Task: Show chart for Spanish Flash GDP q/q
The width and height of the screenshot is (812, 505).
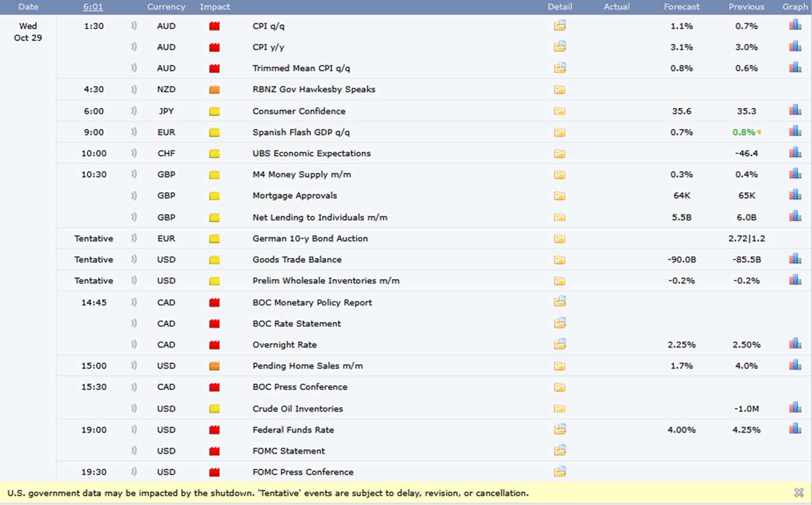Action: tap(795, 131)
